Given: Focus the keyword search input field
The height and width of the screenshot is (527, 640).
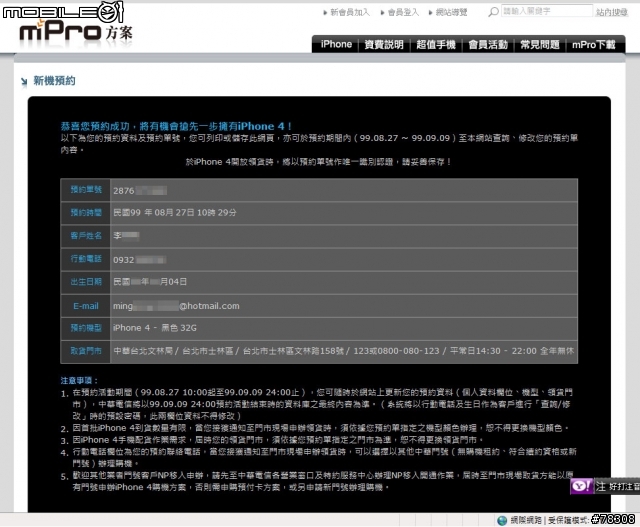Looking at the screenshot, I should click(x=547, y=11).
